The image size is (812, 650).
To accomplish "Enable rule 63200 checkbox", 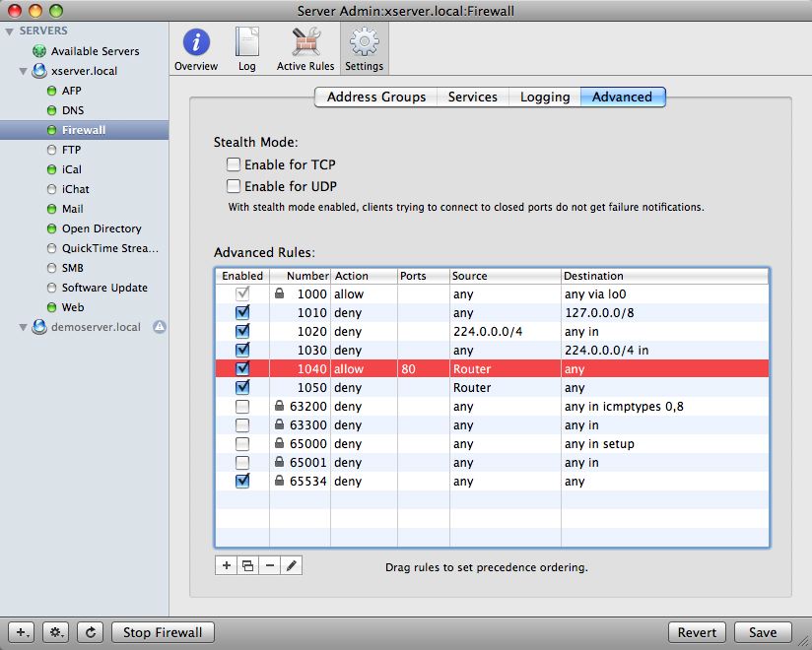I will pos(242,406).
